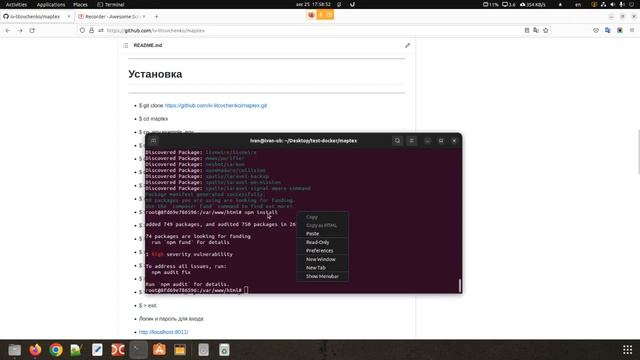Click the 'Установка' heading

point(155,74)
